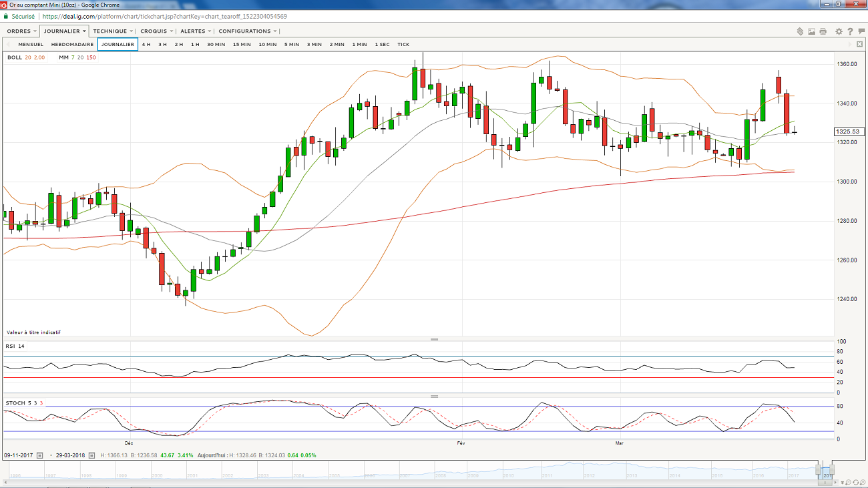Click the BOLL 20 2.00 indicator label
This screenshot has width=868, height=488.
click(x=26, y=57)
